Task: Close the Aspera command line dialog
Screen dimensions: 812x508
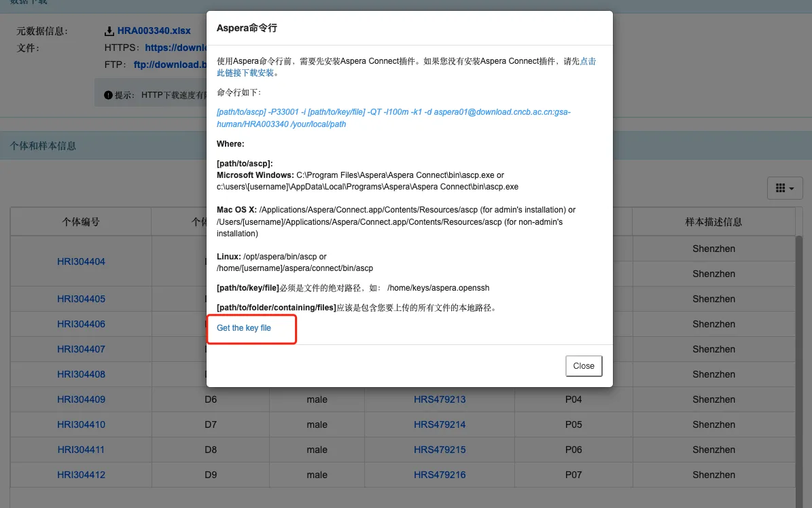Action: coord(584,365)
